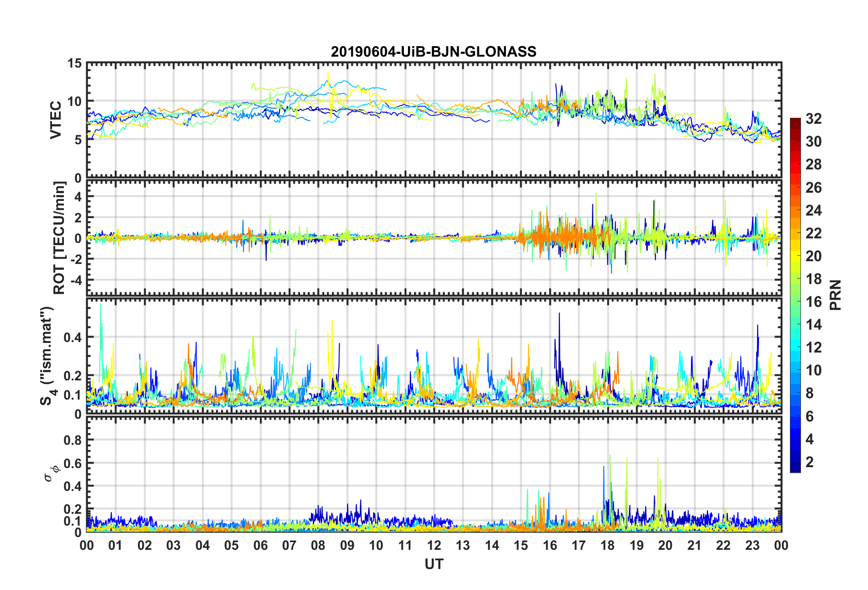
Task: Click colorbar tick label 2
Action: tap(810, 462)
